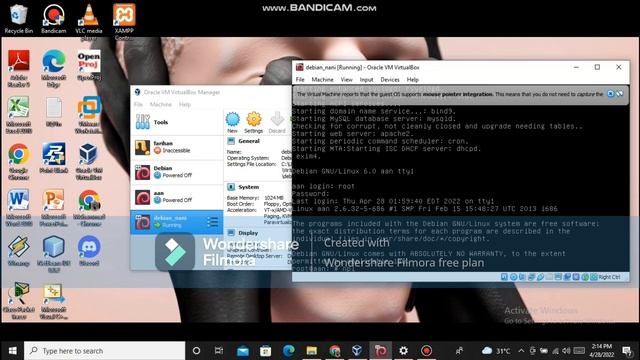The height and width of the screenshot is (360, 640).
Task: Open Recycle Bin desktop icon
Action: pyautogui.click(x=18, y=19)
